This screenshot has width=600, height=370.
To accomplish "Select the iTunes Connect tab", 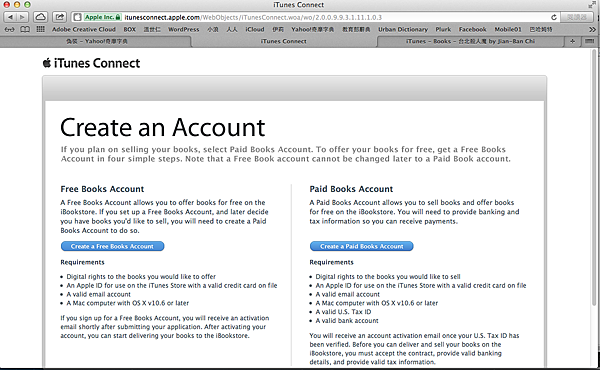I will [284, 41].
